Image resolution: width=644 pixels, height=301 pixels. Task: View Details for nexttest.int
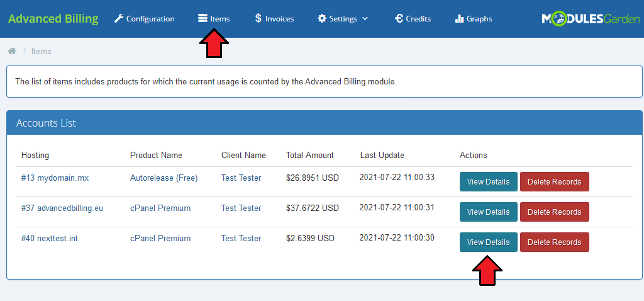coord(488,242)
